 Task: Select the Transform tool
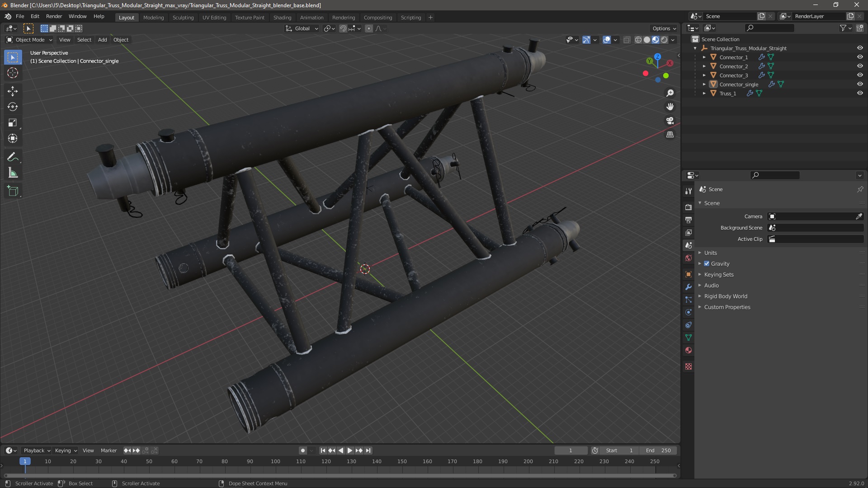point(13,139)
